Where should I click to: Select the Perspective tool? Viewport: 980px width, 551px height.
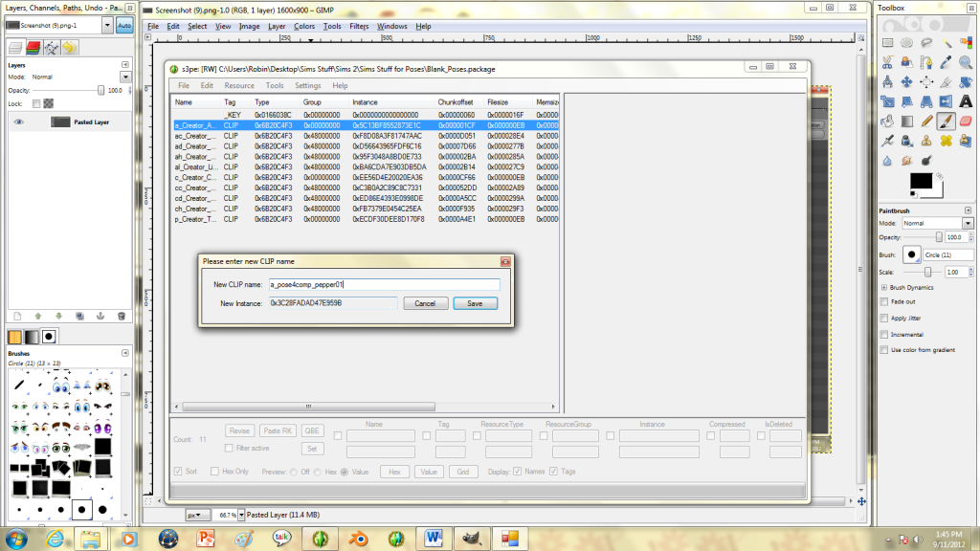point(926,101)
